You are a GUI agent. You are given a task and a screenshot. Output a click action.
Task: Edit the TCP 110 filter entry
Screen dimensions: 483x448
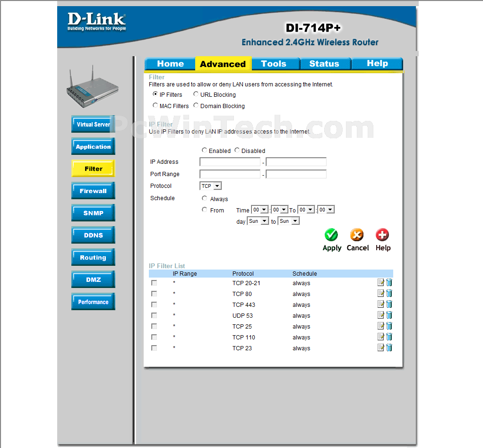pos(381,337)
